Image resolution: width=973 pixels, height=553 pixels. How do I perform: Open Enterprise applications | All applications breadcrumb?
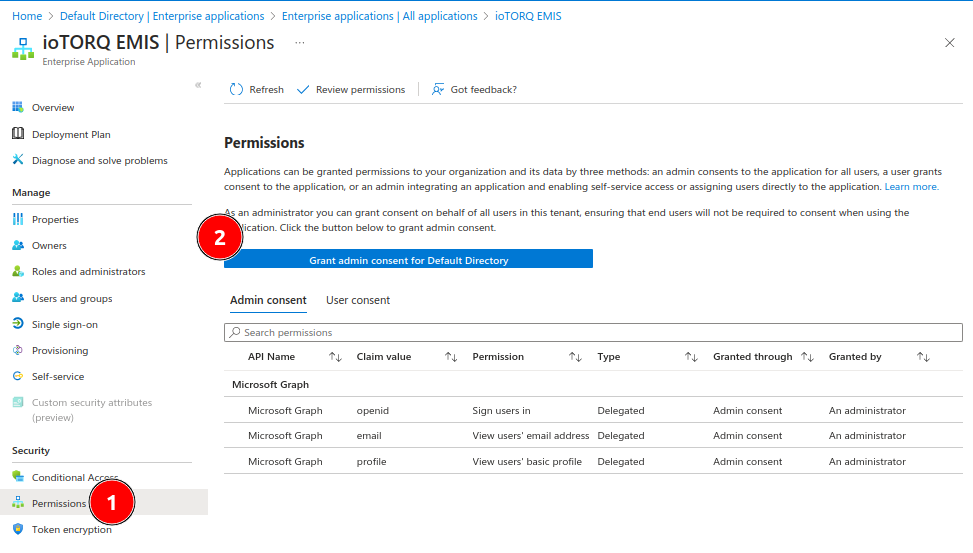point(380,16)
